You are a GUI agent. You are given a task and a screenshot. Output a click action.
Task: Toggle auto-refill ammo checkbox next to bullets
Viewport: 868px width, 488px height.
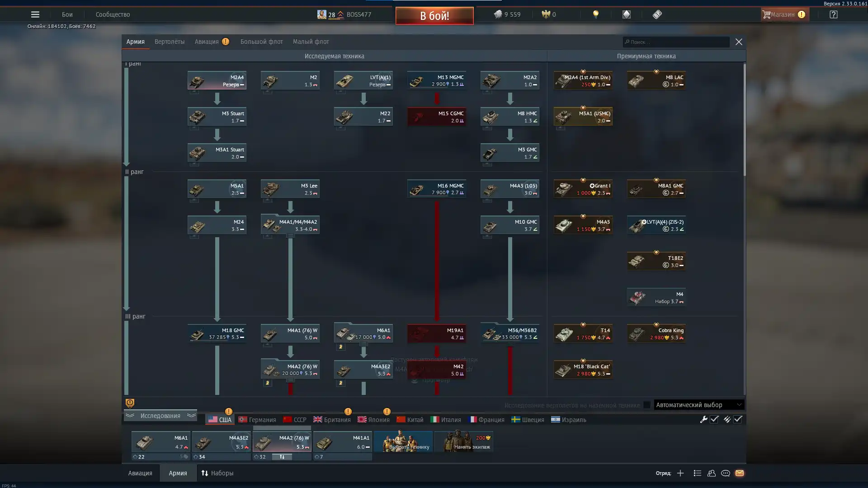738,419
